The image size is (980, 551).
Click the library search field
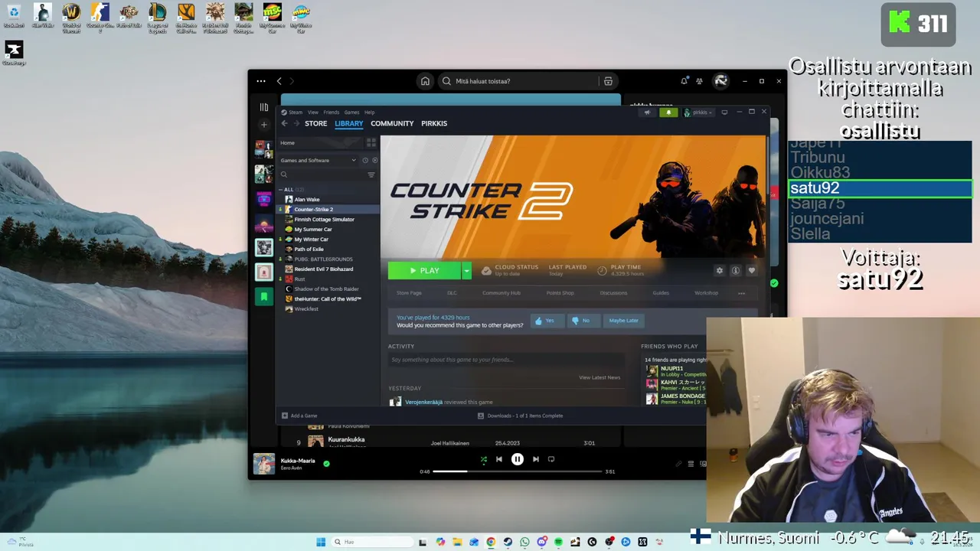pyautogui.click(x=322, y=174)
